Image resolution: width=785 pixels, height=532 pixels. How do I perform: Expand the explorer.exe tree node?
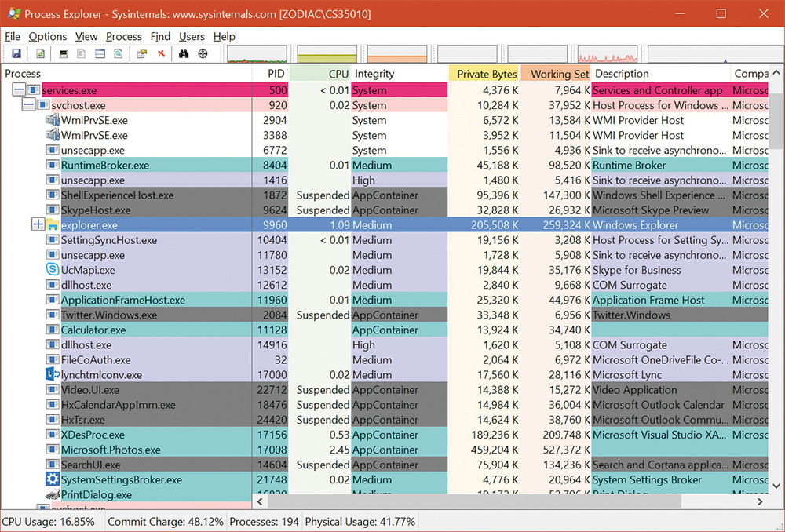pyautogui.click(x=38, y=225)
